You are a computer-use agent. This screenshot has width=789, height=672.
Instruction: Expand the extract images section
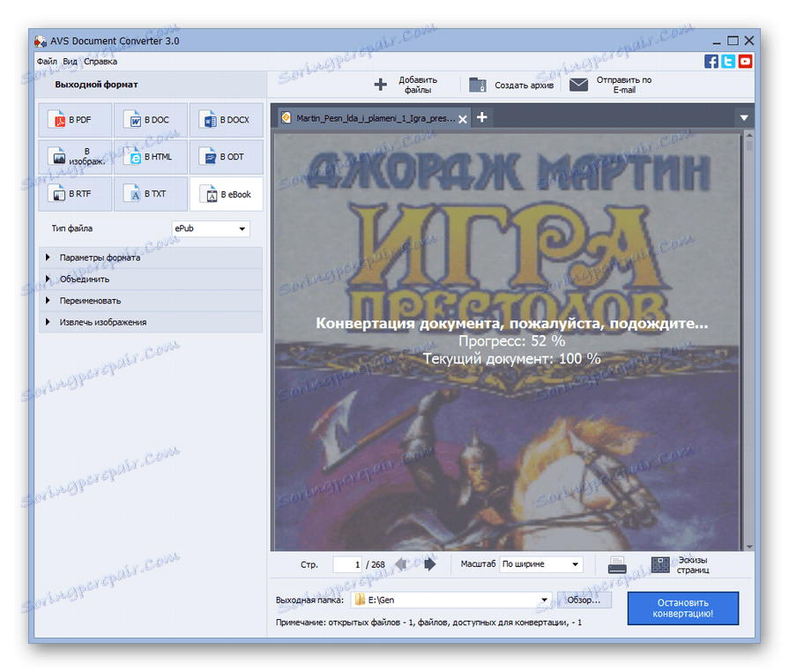coord(151,322)
